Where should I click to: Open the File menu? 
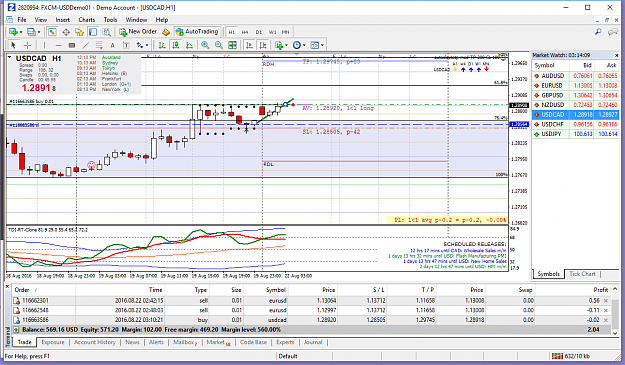click(x=22, y=20)
